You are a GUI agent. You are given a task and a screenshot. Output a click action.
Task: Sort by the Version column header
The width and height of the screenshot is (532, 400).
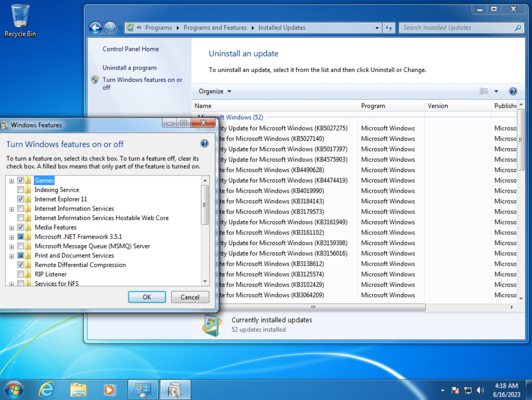click(x=458, y=106)
